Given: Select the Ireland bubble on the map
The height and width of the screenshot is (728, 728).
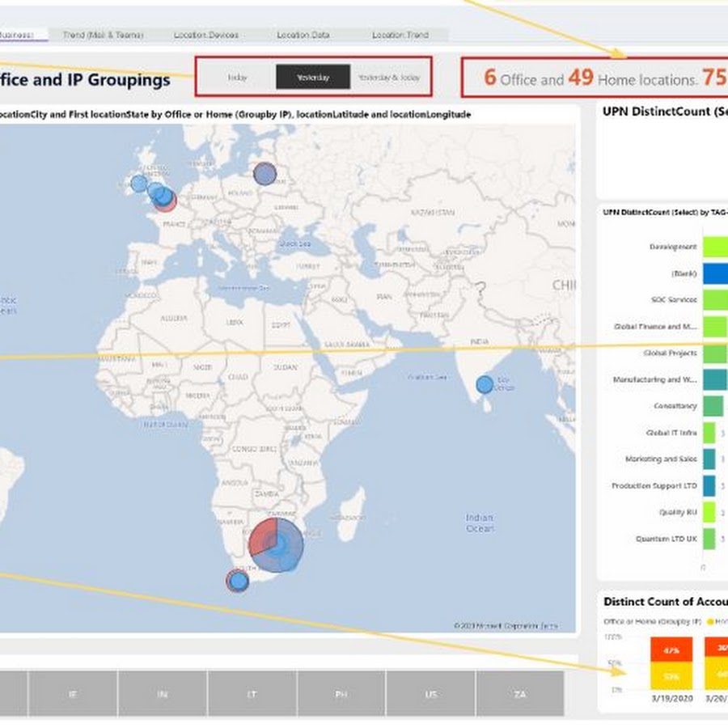Looking at the screenshot, I should click(139, 184).
